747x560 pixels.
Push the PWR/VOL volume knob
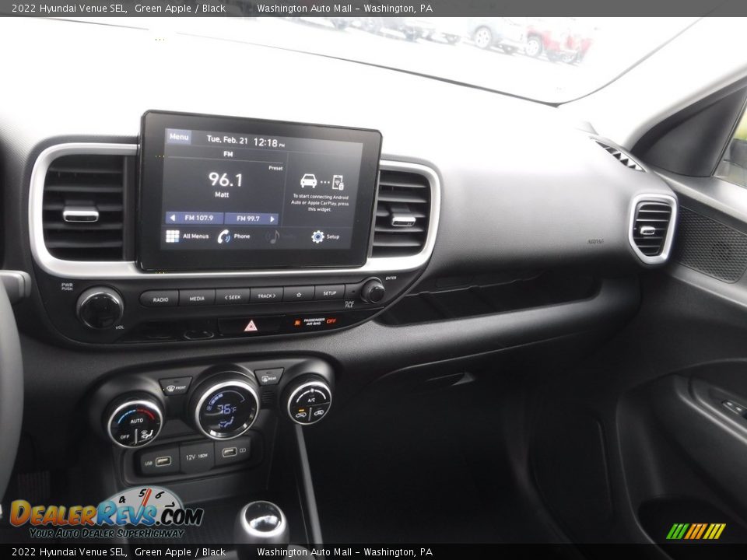[100, 308]
